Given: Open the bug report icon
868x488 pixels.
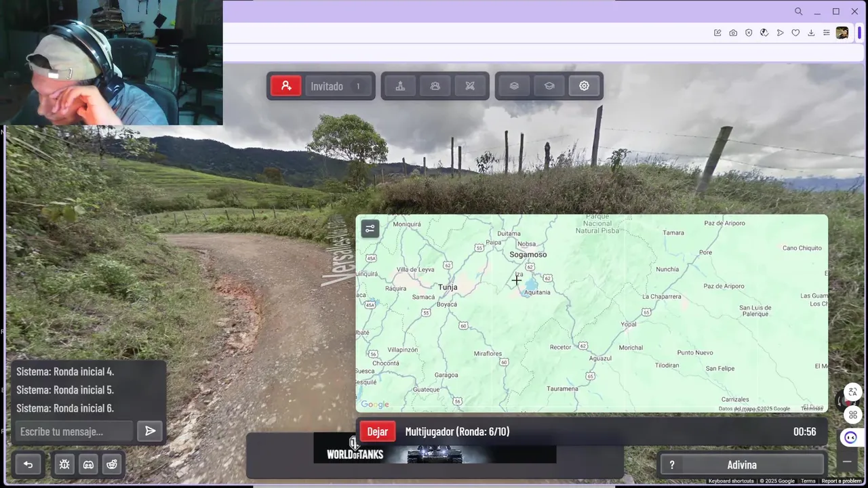Looking at the screenshot, I should (64, 464).
